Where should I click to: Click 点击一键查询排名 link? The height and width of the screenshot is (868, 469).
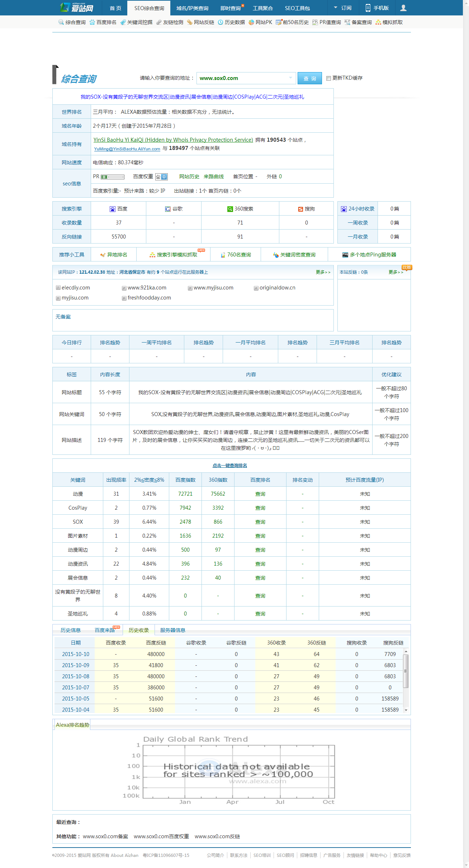[230, 466]
